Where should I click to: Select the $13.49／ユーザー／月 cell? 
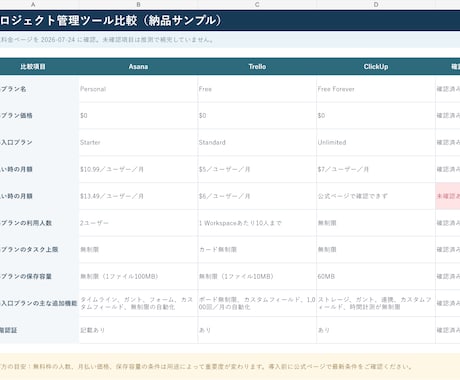pyautogui.click(x=138, y=196)
